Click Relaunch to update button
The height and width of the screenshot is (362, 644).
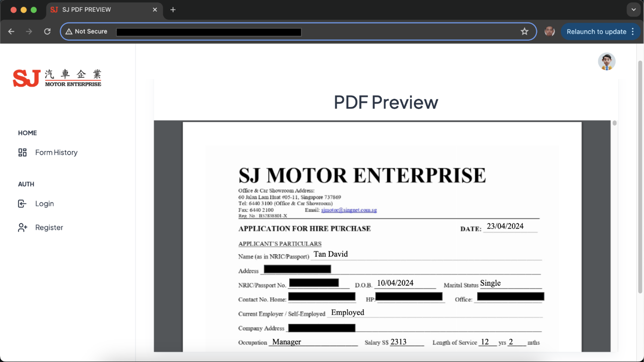pos(596,32)
